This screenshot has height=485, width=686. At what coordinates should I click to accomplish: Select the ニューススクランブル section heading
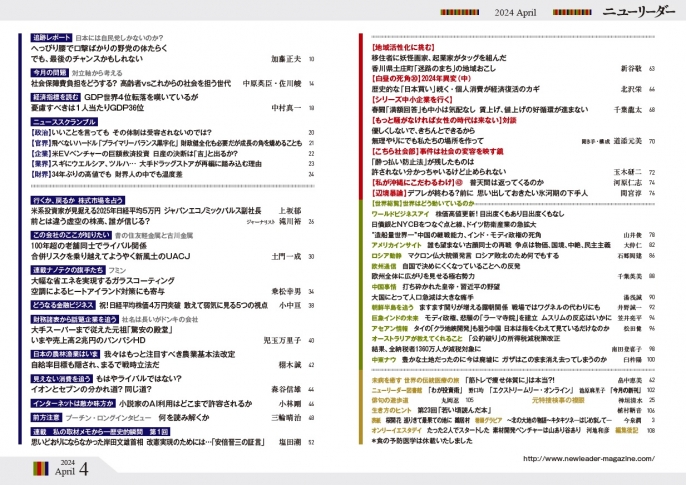point(66,120)
